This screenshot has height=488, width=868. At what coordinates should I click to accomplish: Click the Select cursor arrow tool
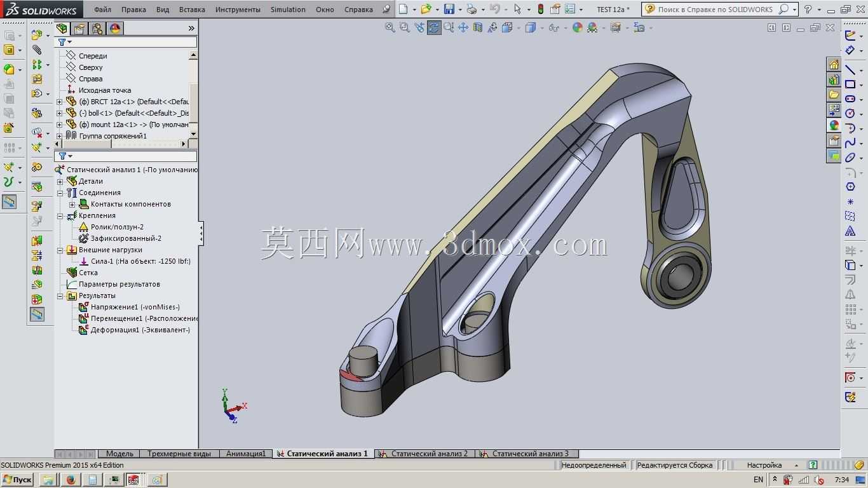tap(518, 10)
